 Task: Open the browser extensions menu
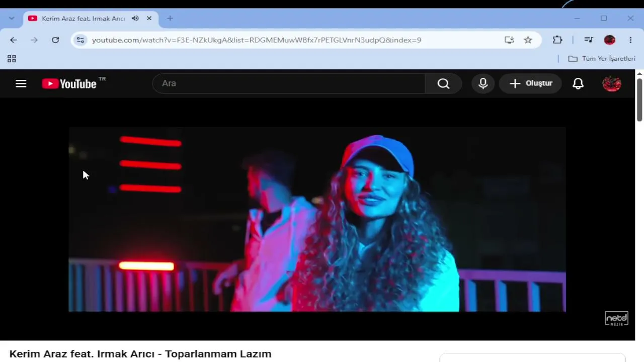557,40
